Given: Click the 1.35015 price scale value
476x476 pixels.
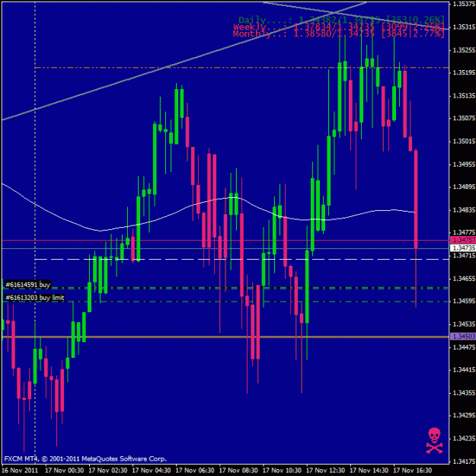Looking at the screenshot, I should pos(464,141).
